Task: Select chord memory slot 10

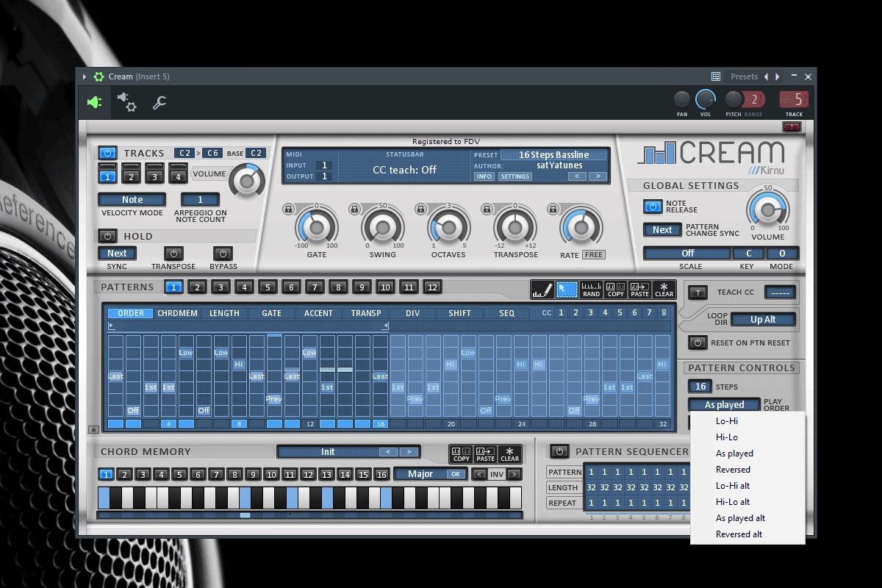Action: click(x=271, y=475)
